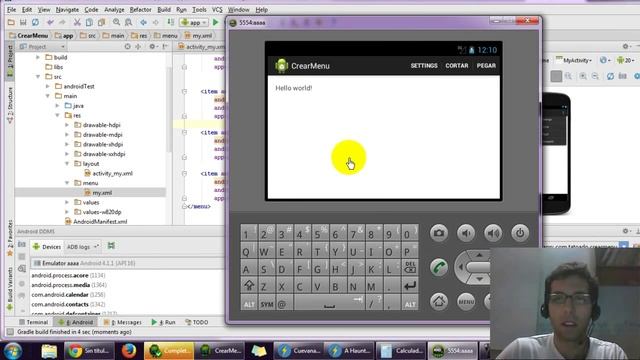Toggle the SYM key on emulator keyboard
This screenshot has width=640, height=360.
pyautogui.click(x=267, y=304)
